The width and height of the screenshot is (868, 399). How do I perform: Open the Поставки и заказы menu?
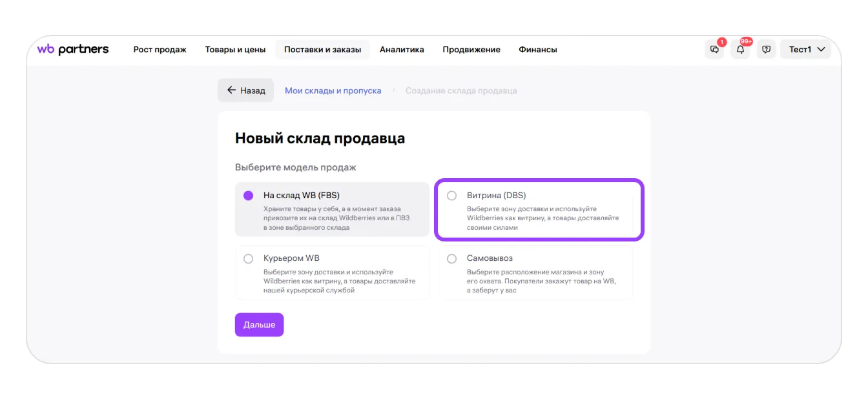coord(322,50)
